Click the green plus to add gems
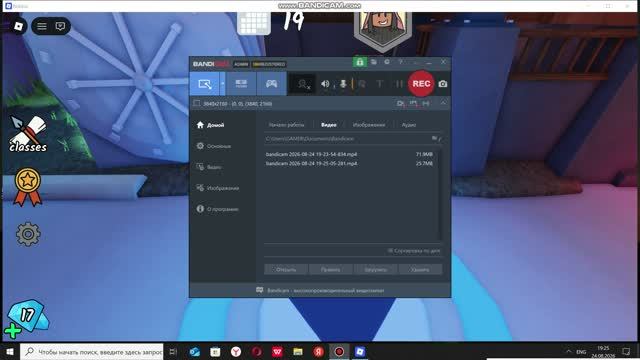 pos(12,331)
